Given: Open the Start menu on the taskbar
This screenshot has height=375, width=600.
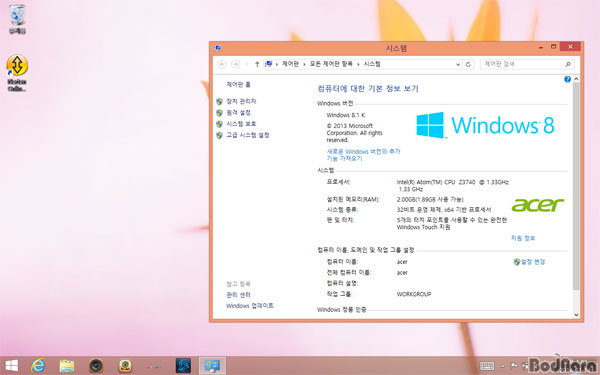Looking at the screenshot, I should 11,366.
